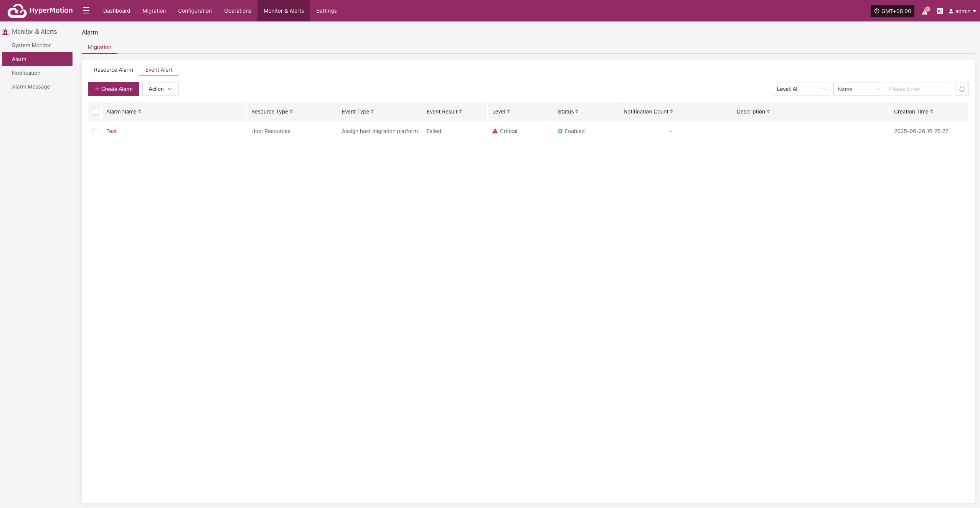Open the Action dropdown
This screenshot has height=508, width=980.
[x=160, y=89]
